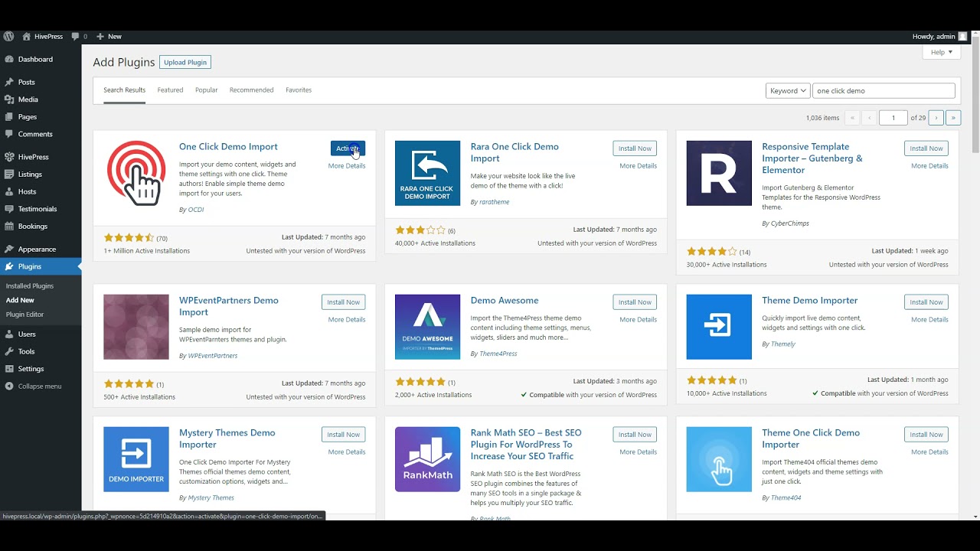Open the OCDI author link
Screen dimensions: 980x551
pyautogui.click(x=196, y=210)
